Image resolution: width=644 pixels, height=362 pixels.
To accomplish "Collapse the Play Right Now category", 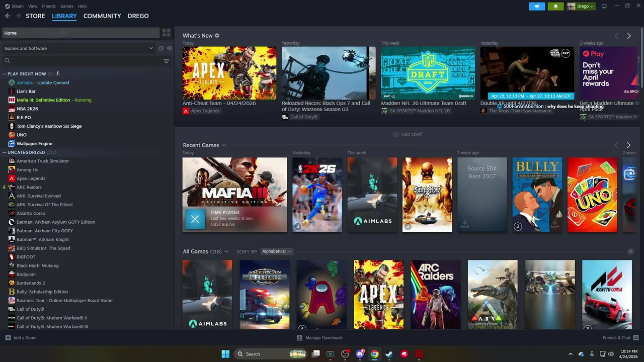I will coord(5,74).
